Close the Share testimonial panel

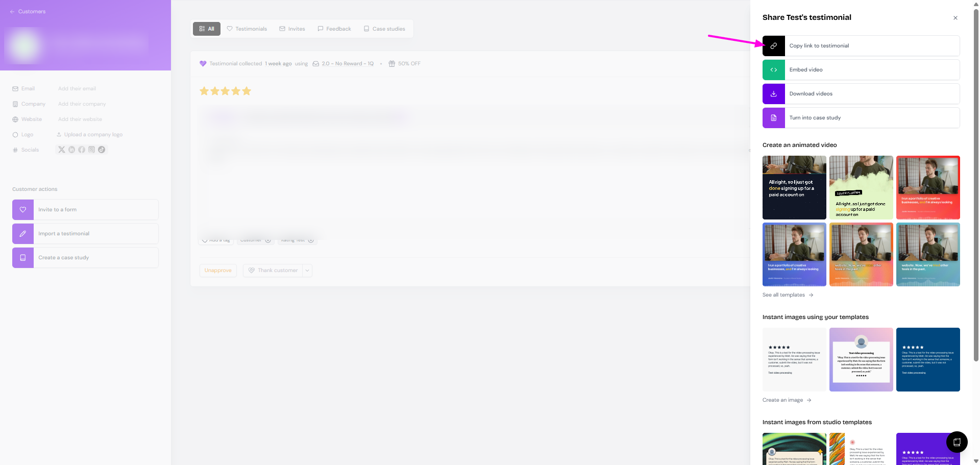click(x=955, y=18)
